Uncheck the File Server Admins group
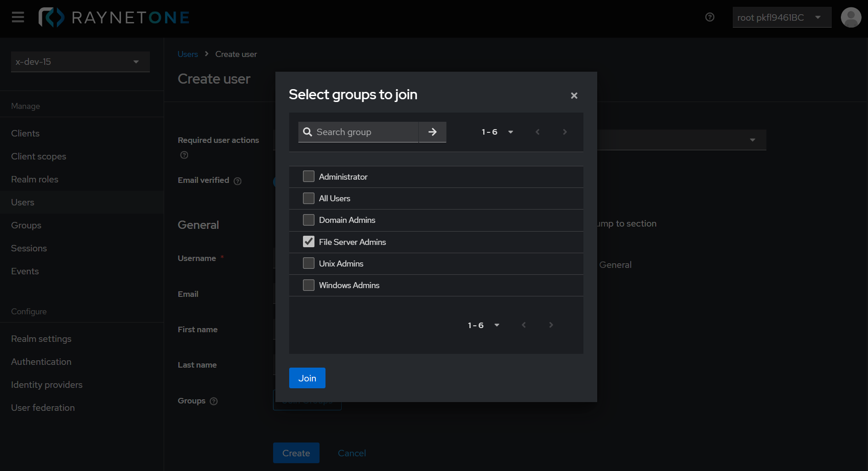Screen dimensions: 868x471 point(308,241)
